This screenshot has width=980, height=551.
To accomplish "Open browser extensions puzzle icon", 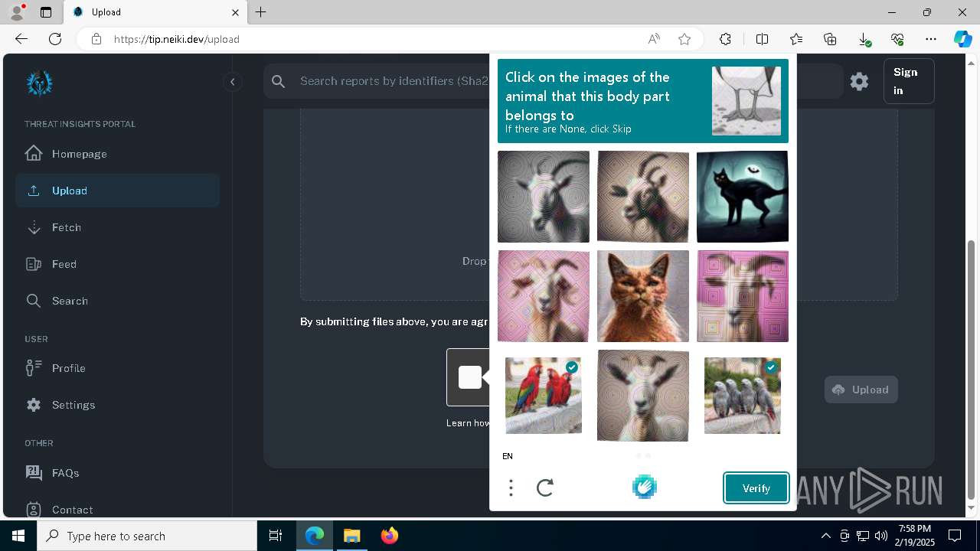I will click(x=725, y=39).
